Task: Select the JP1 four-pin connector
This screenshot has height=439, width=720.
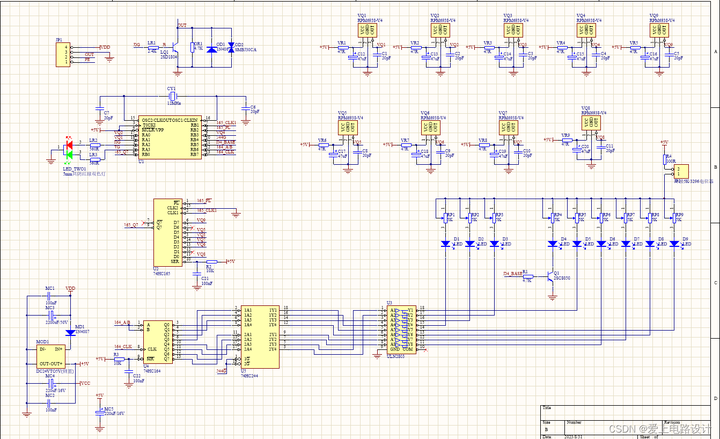Action: (x=63, y=55)
